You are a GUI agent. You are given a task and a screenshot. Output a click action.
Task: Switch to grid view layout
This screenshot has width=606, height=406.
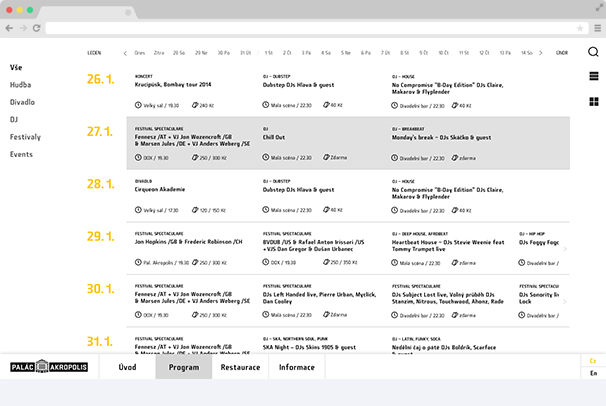point(593,101)
